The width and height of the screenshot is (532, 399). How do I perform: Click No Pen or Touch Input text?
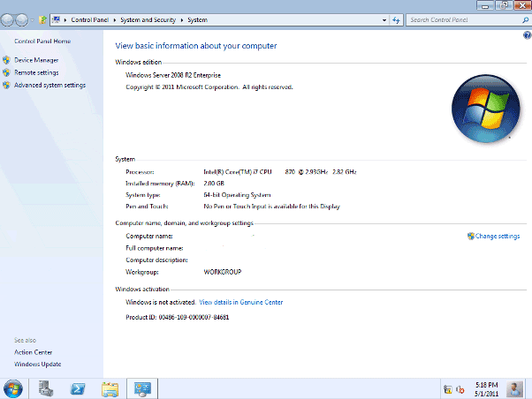(x=272, y=207)
